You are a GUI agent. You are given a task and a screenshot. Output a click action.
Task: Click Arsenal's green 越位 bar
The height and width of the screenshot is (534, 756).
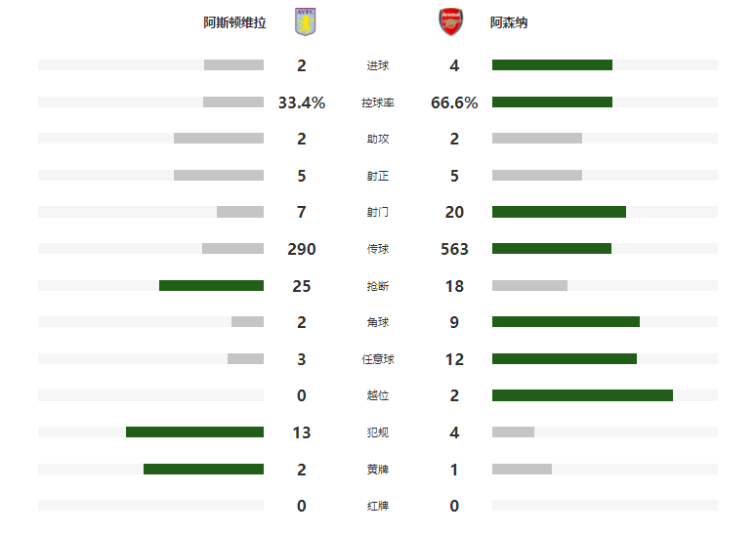(x=582, y=395)
